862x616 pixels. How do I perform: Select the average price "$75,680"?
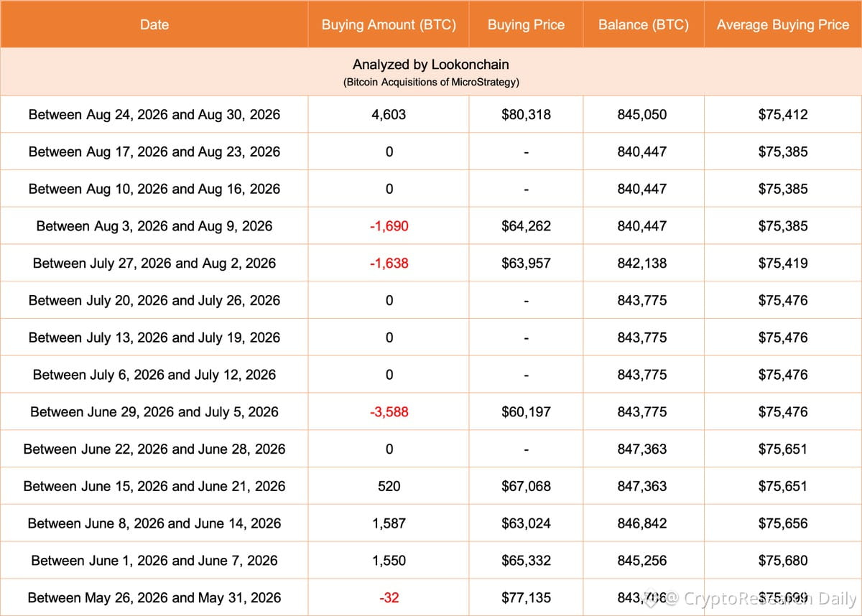click(783, 561)
